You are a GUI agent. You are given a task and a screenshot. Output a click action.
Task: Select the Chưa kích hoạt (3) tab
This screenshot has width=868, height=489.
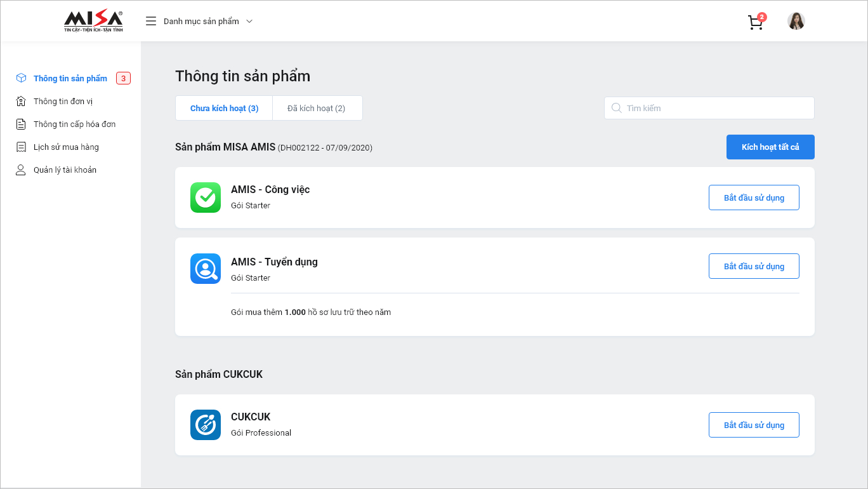click(224, 108)
